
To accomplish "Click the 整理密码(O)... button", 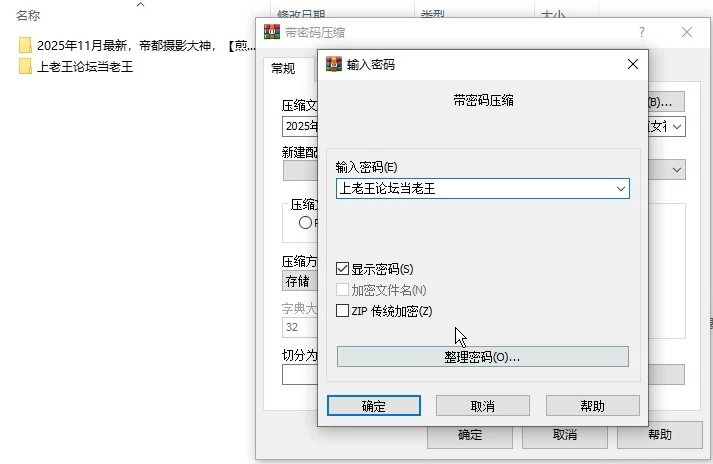I will point(482,357).
